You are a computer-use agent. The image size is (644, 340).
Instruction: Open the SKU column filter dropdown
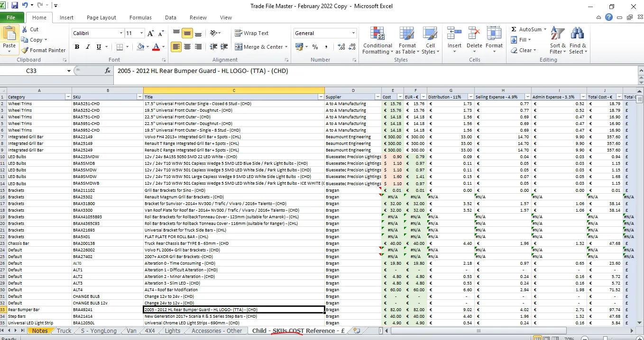point(139,97)
